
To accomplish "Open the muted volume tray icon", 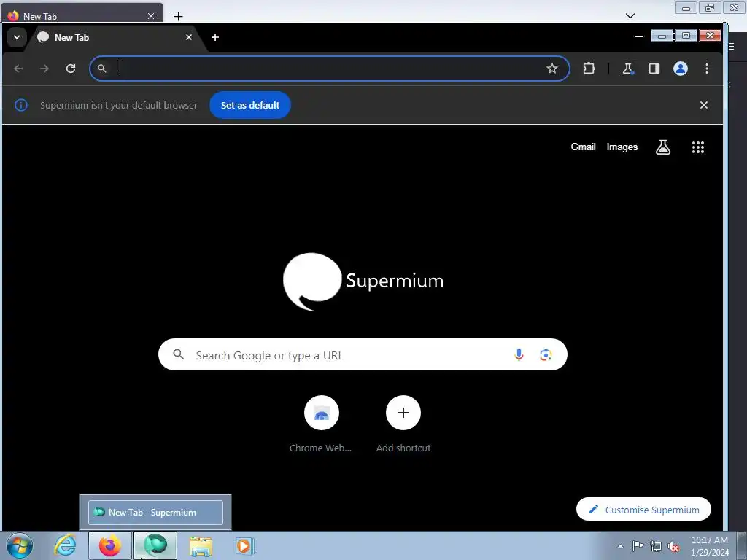I will coord(673,546).
